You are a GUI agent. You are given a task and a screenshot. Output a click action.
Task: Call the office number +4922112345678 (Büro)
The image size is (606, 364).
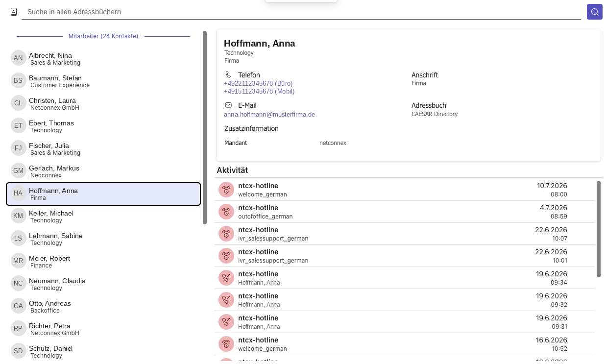click(x=258, y=84)
